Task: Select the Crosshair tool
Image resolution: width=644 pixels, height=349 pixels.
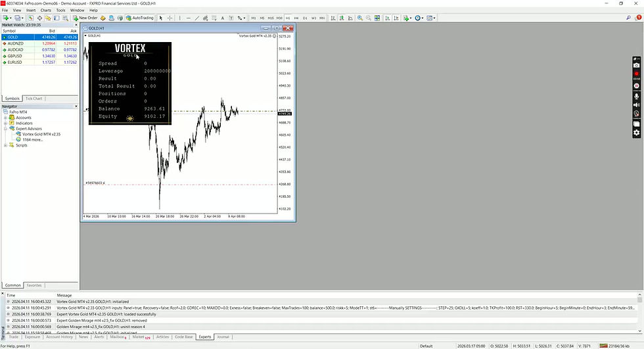Action: (170, 18)
